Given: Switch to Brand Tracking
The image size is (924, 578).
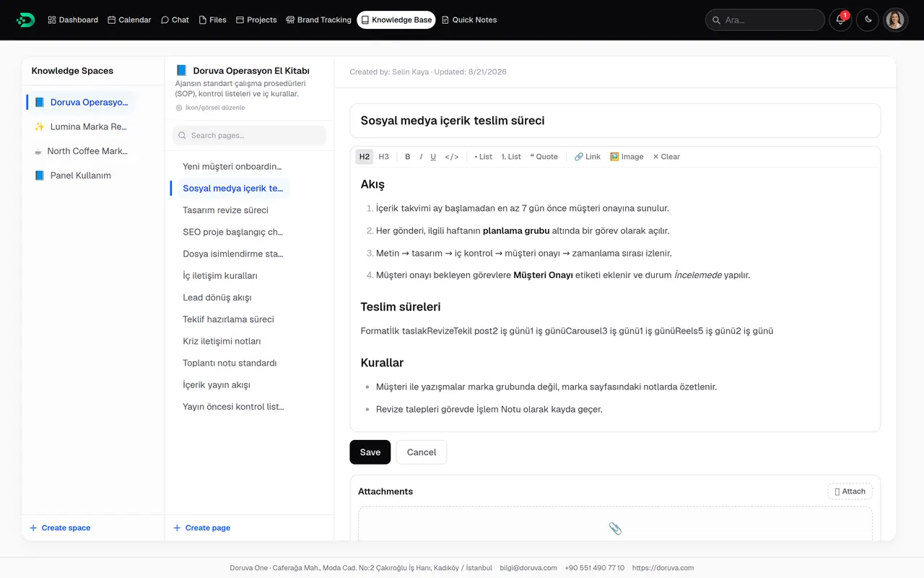Looking at the screenshot, I should [x=318, y=20].
